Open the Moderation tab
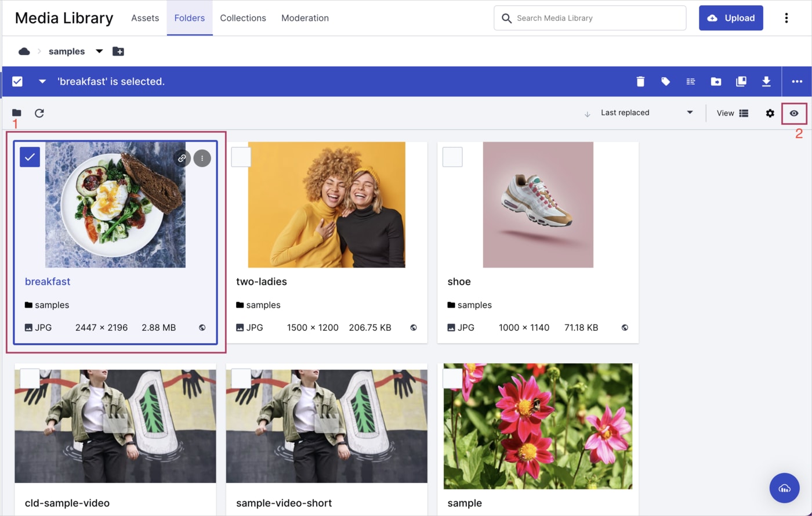812x516 pixels. point(305,18)
